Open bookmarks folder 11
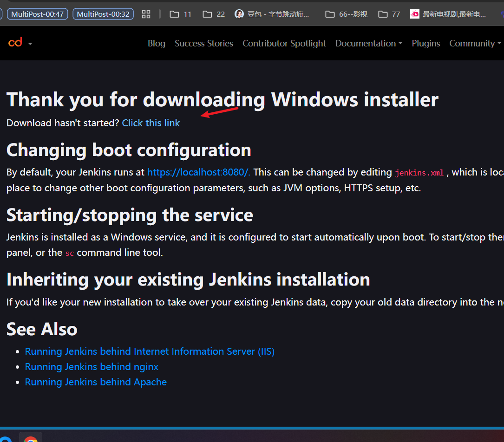This screenshot has height=442, width=504. point(180,14)
